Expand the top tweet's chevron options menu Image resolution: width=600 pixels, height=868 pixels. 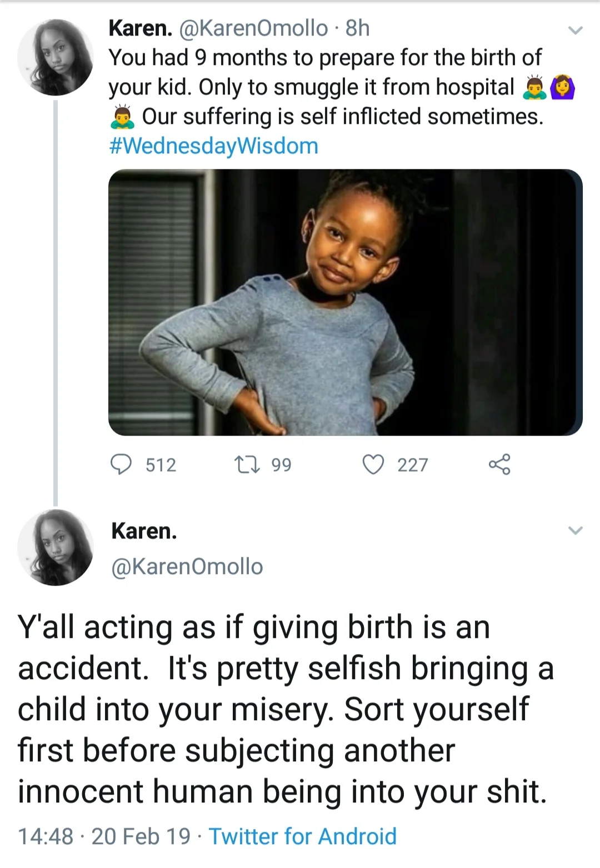coord(576,30)
